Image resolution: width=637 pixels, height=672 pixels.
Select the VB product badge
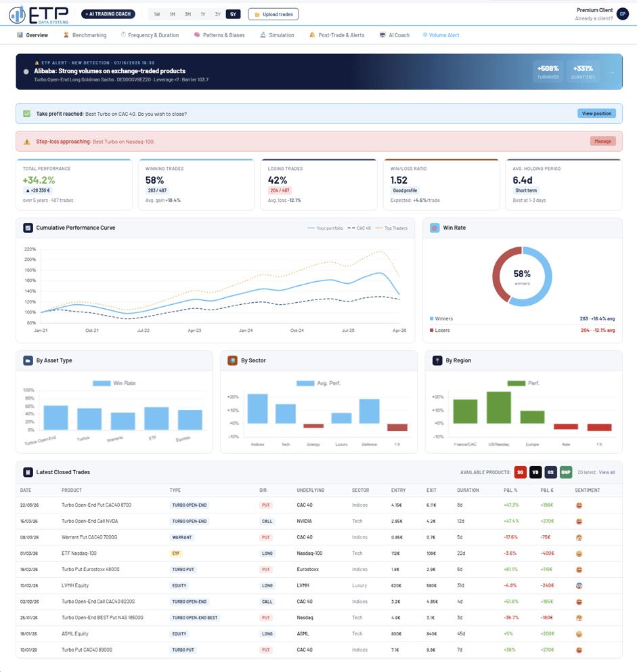[x=535, y=472]
